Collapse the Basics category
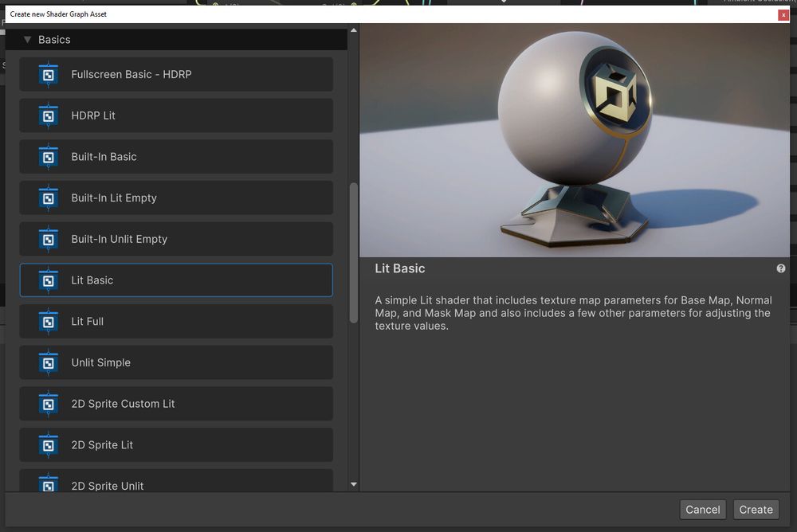 coord(27,40)
